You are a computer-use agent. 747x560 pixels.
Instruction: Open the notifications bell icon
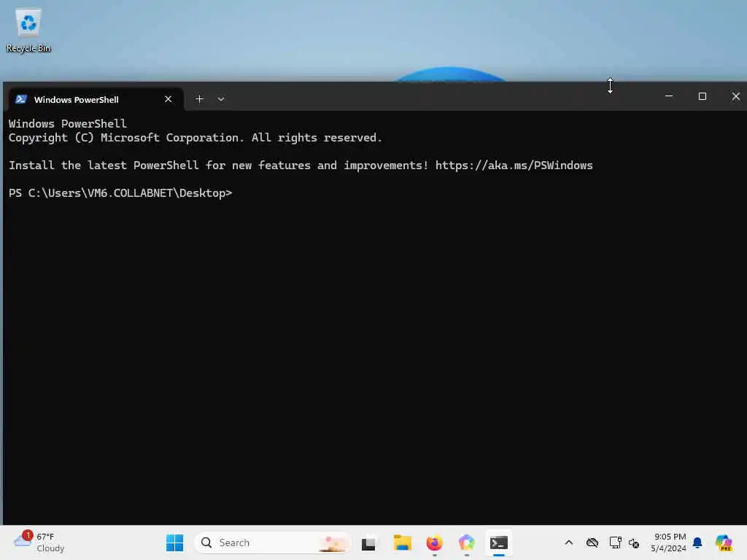(697, 542)
